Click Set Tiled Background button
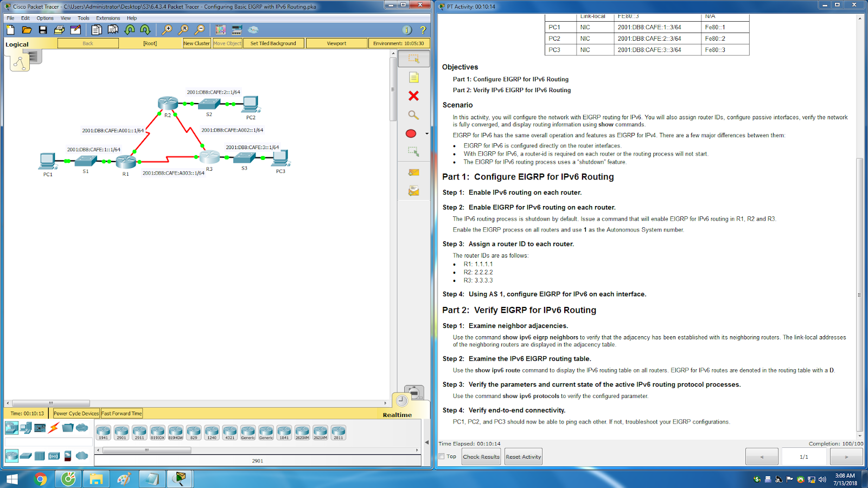868x488 pixels. click(273, 43)
